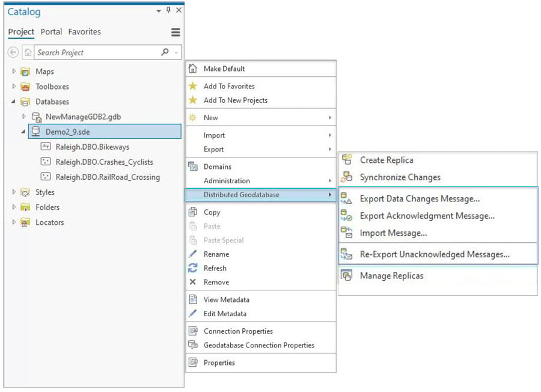
Task: Expand the Maps tree node
Action: click(x=13, y=71)
